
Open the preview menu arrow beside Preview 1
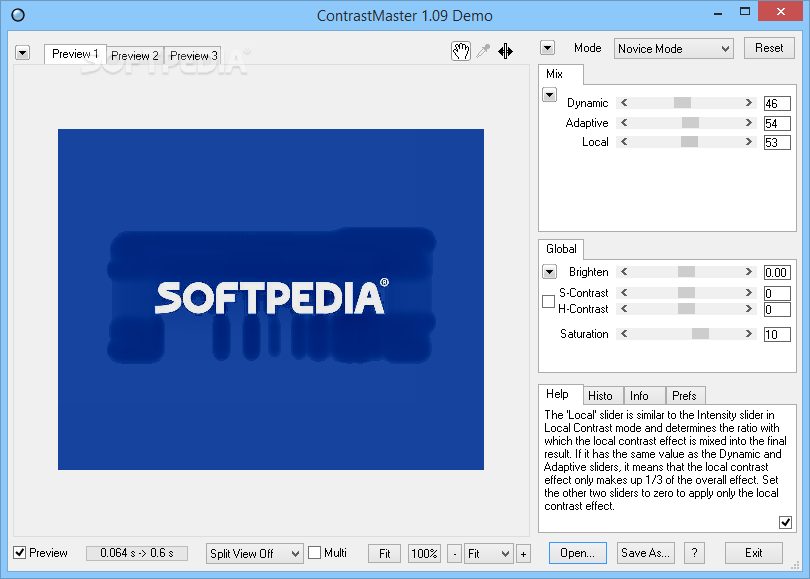point(22,53)
